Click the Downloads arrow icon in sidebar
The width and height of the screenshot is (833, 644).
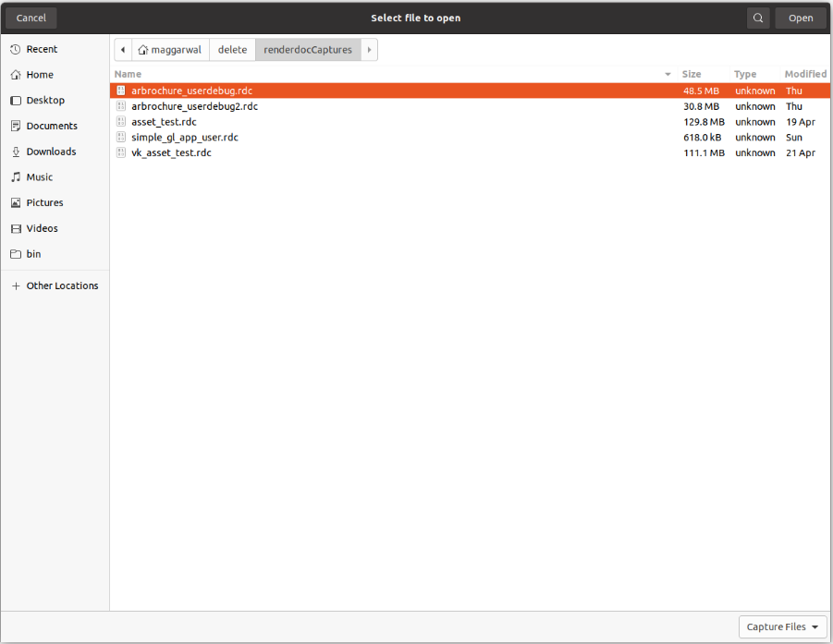(16, 152)
